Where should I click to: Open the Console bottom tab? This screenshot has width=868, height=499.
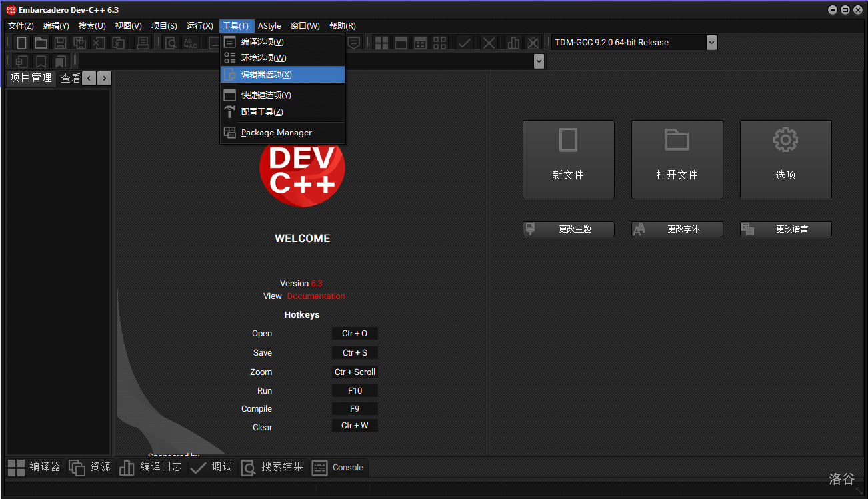(338, 467)
